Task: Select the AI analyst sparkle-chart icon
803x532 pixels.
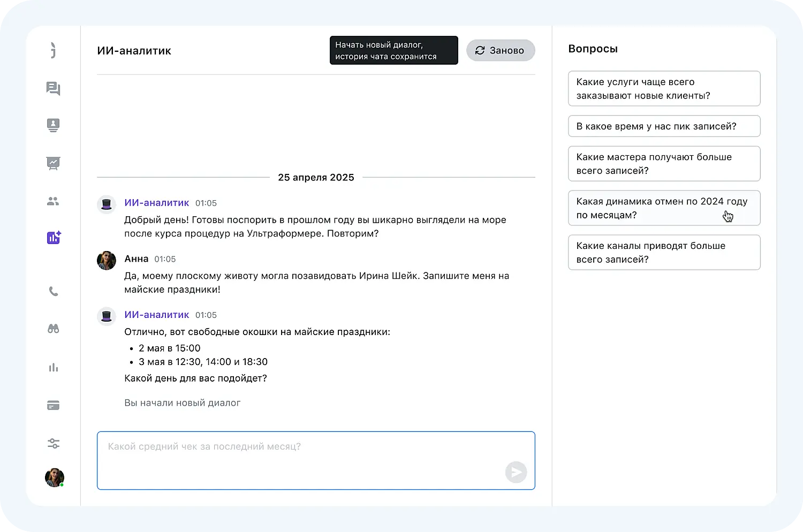Action: point(54,238)
